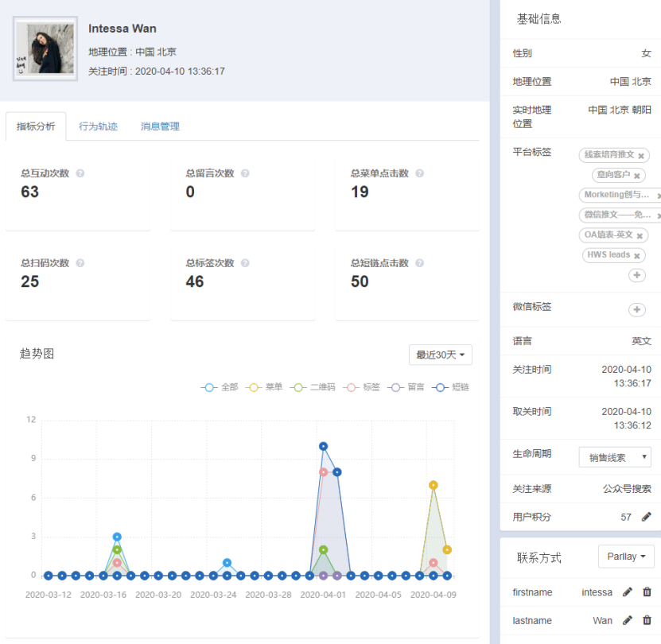Screen dimensions: 661x644
Task: Open the 消息管理 tab
Action: [160, 126]
